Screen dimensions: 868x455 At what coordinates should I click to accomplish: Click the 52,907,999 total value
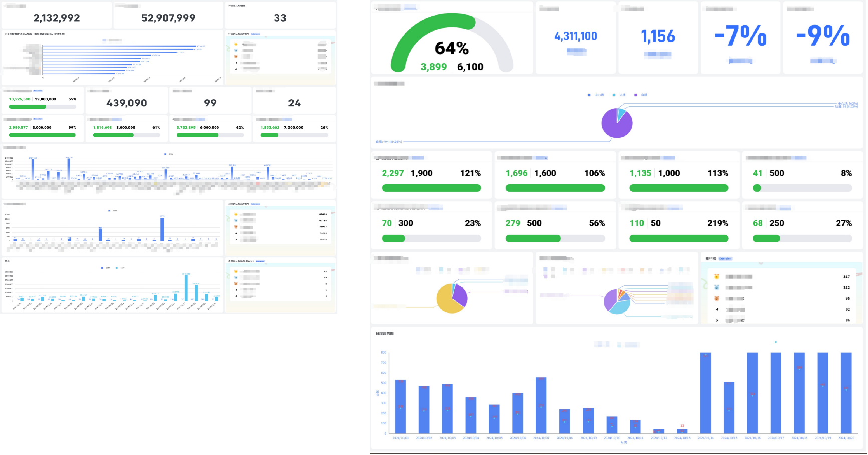168,18
